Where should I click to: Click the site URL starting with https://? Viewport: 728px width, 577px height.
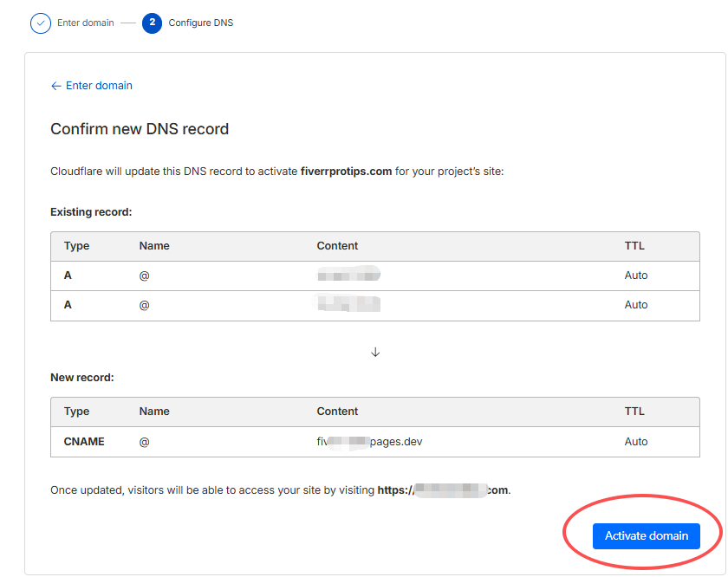(x=443, y=490)
